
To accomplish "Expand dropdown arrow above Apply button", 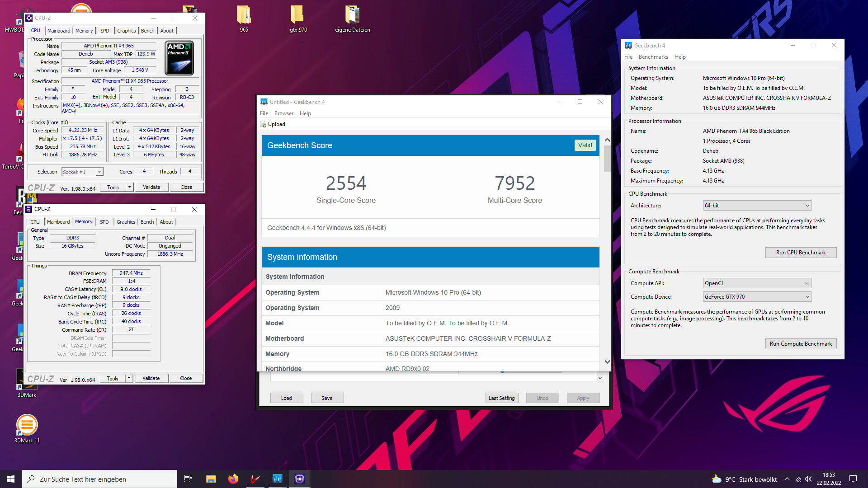I will click(600, 378).
